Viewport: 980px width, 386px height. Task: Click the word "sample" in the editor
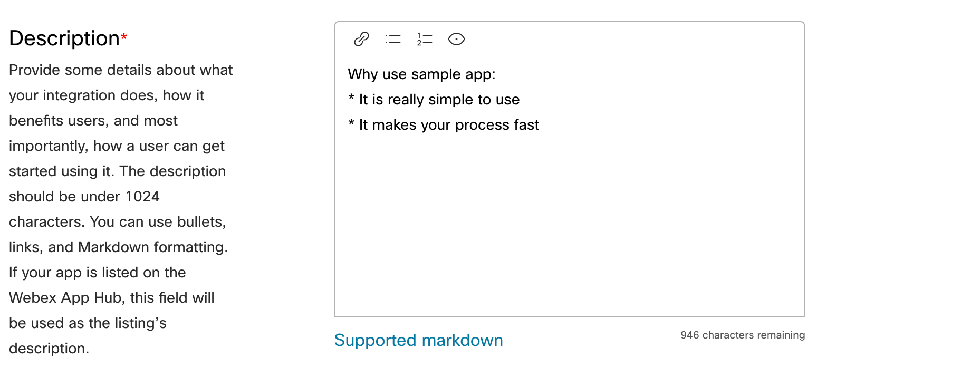pyautogui.click(x=433, y=74)
